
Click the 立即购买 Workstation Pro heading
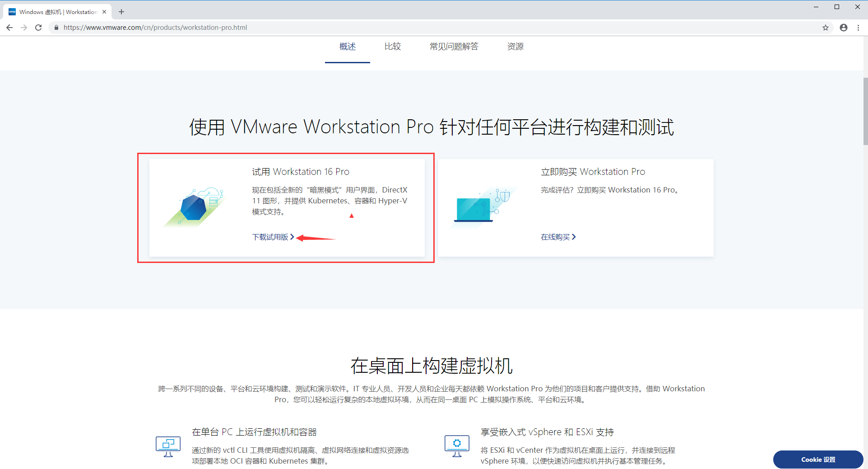593,172
